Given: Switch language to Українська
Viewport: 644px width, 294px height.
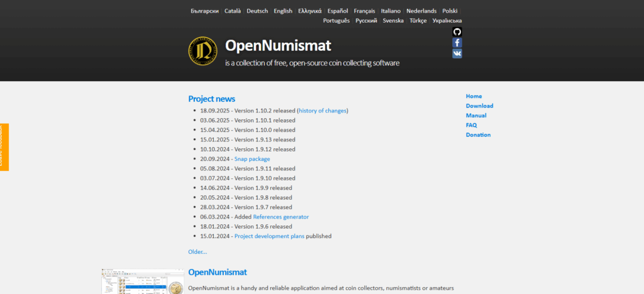Looking at the screenshot, I should (447, 21).
